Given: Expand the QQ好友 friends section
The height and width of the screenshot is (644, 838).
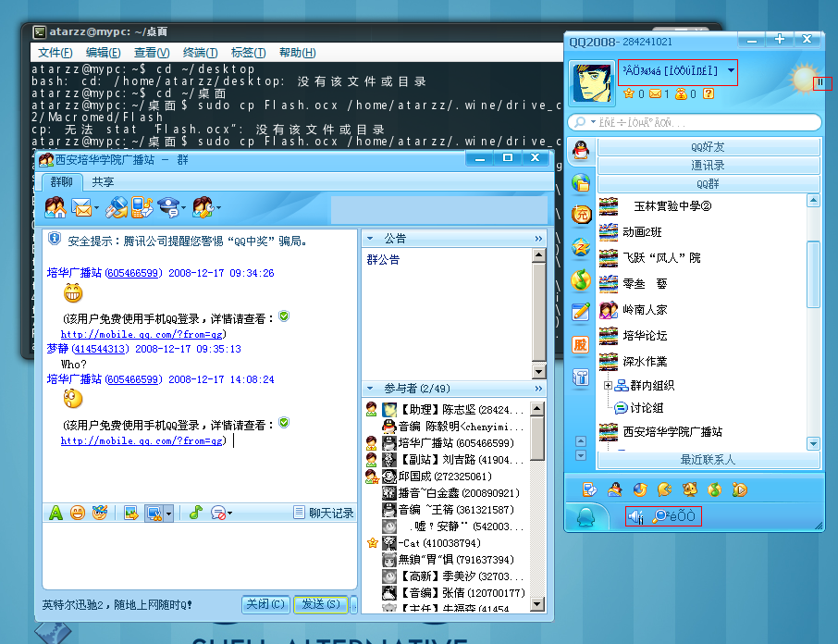Looking at the screenshot, I should tap(709, 147).
